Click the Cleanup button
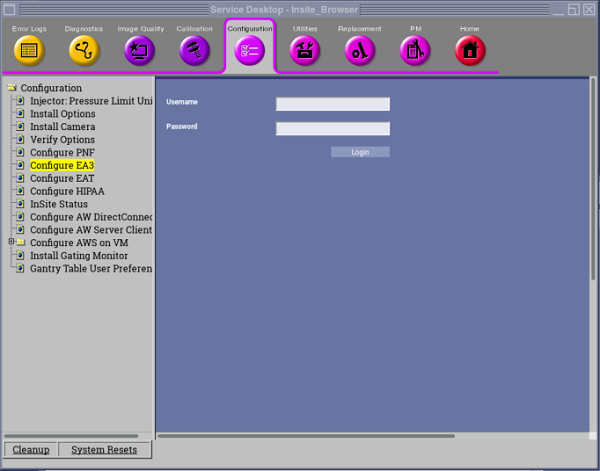 click(30, 450)
